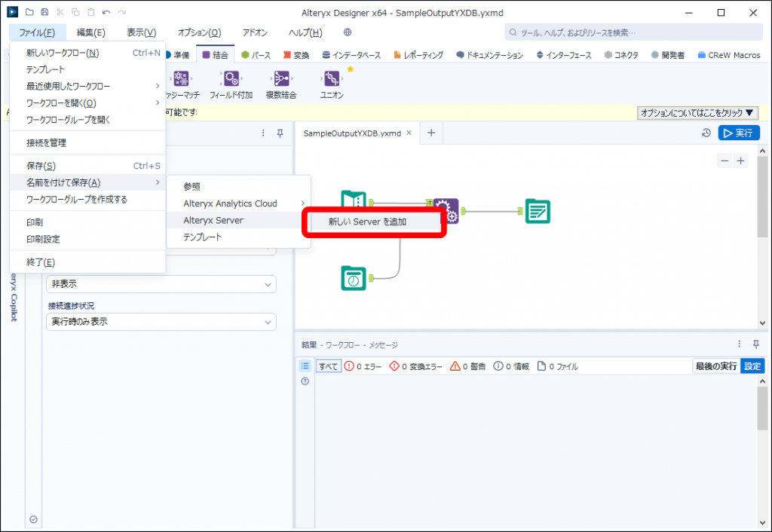Viewport: 772px width, 532px height.
Task: Zoom in the canvas with plus button
Action: [x=740, y=161]
